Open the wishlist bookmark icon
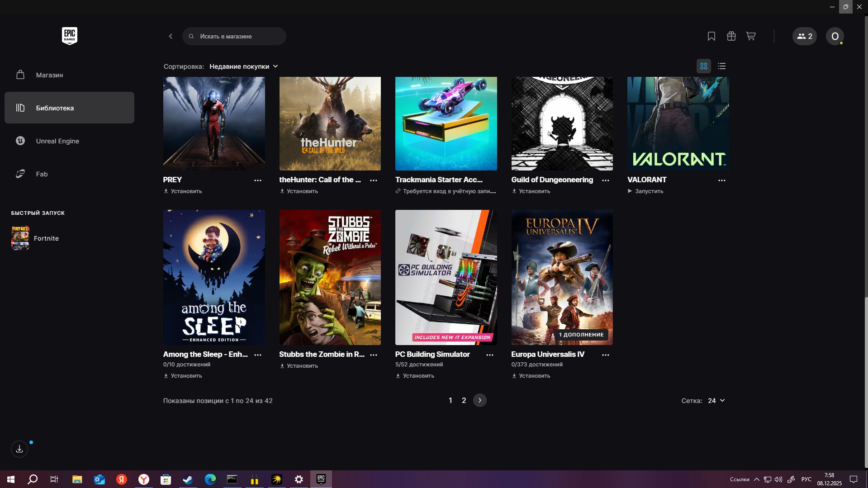This screenshot has width=868, height=488. pos(711,36)
